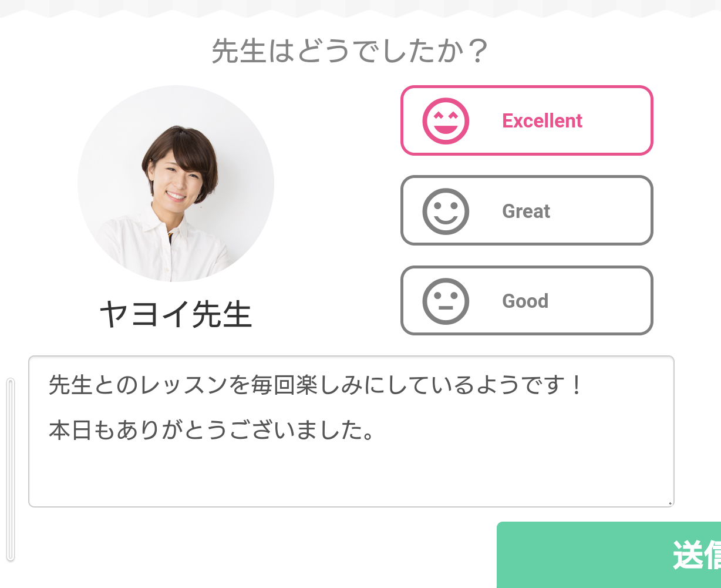Viewport: 721px width, 588px height.
Task: Click the "Excellent" text label
Action: (x=542, y=121)
